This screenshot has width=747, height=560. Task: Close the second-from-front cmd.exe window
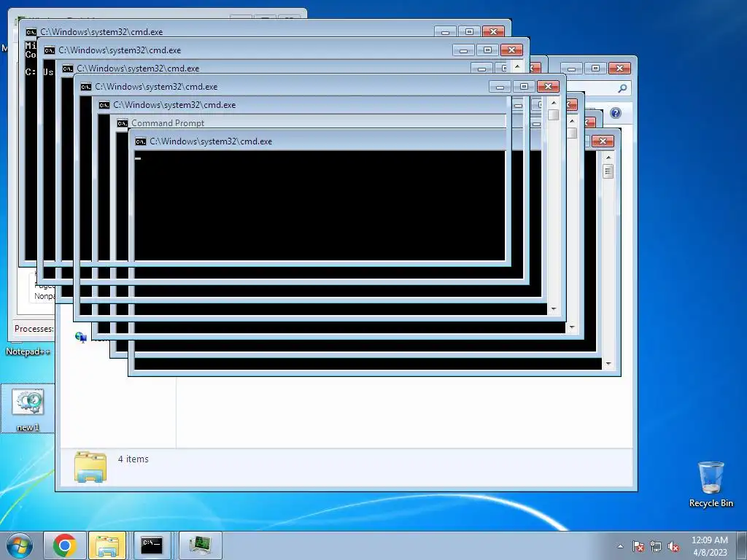click(x=511, y=50)
